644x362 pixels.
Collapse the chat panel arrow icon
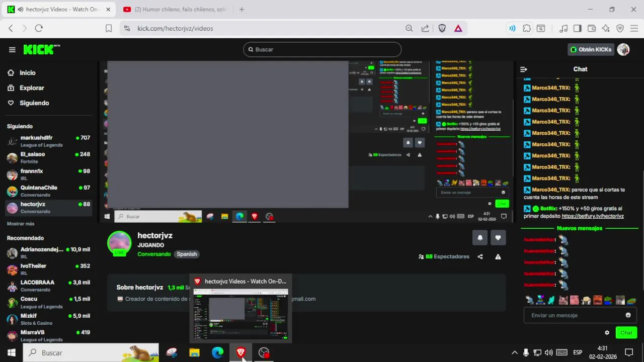(524, 69)
